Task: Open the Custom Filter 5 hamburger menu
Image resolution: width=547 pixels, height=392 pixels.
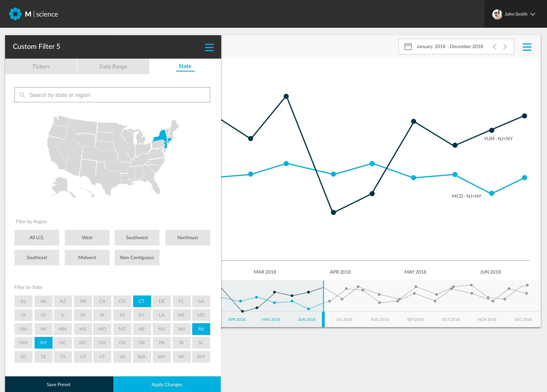Action: click(x=209, y=47)
